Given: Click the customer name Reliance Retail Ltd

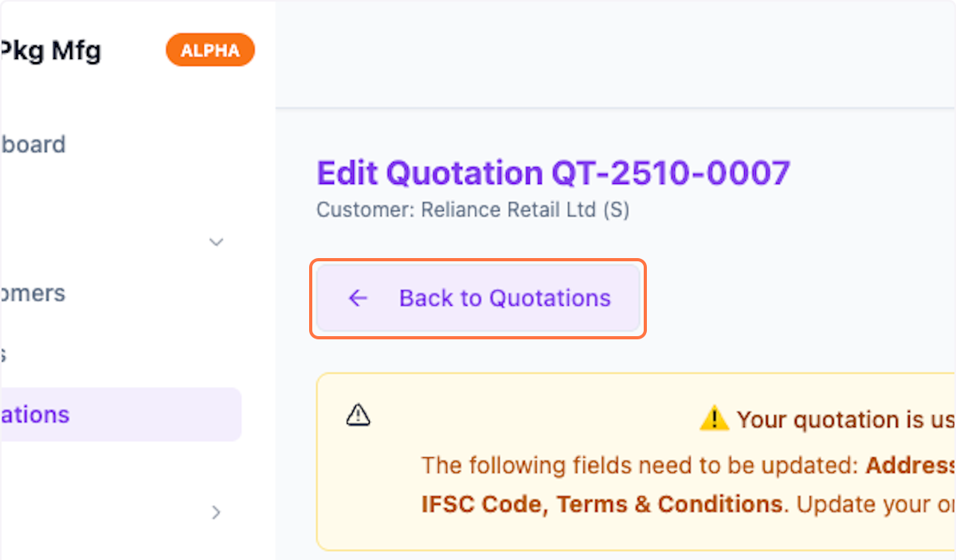Looking at the screenshot, I should (516, 210).
